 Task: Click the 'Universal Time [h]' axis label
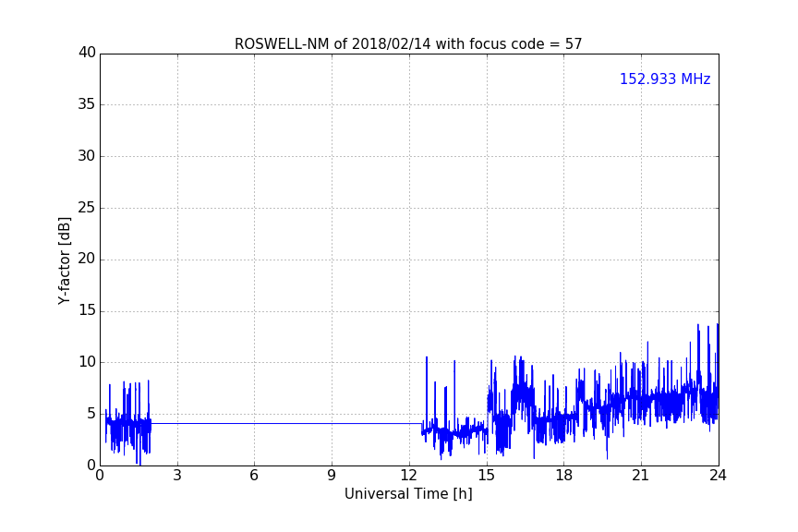coord(408,494)
